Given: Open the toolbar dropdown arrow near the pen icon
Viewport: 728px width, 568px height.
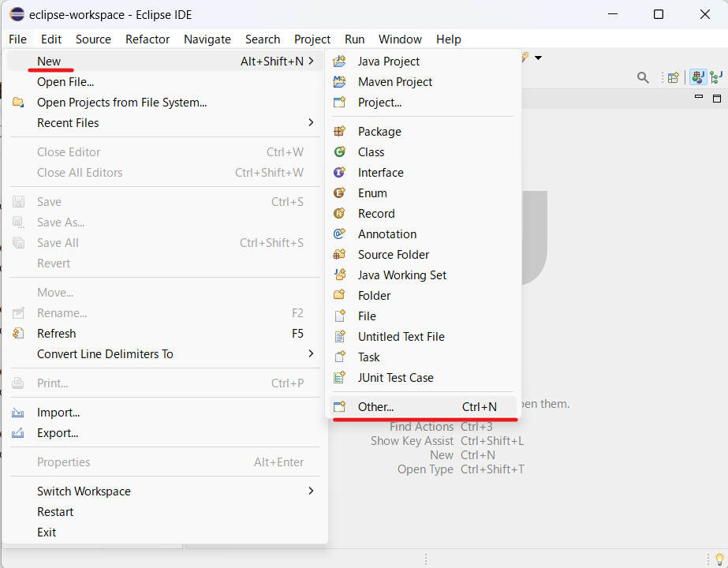Looking at the screenshot, I should tap(538, 58).
